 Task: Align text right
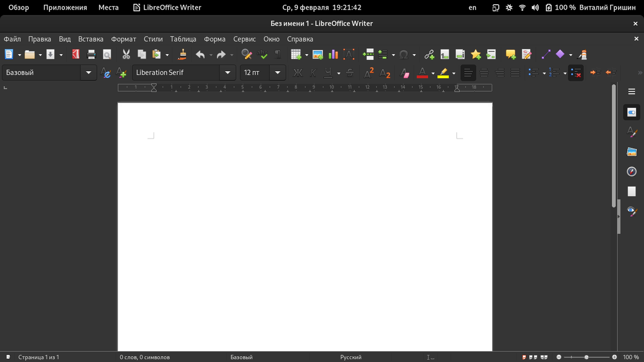(500, 72)
